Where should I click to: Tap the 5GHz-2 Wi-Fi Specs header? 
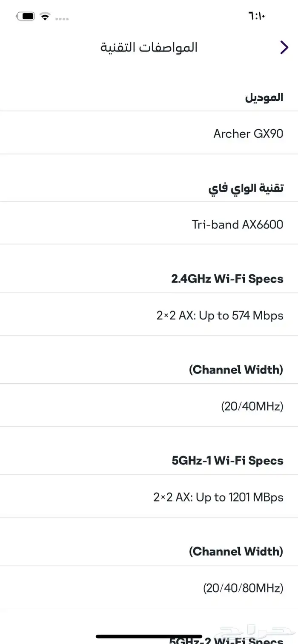point(226,640)
